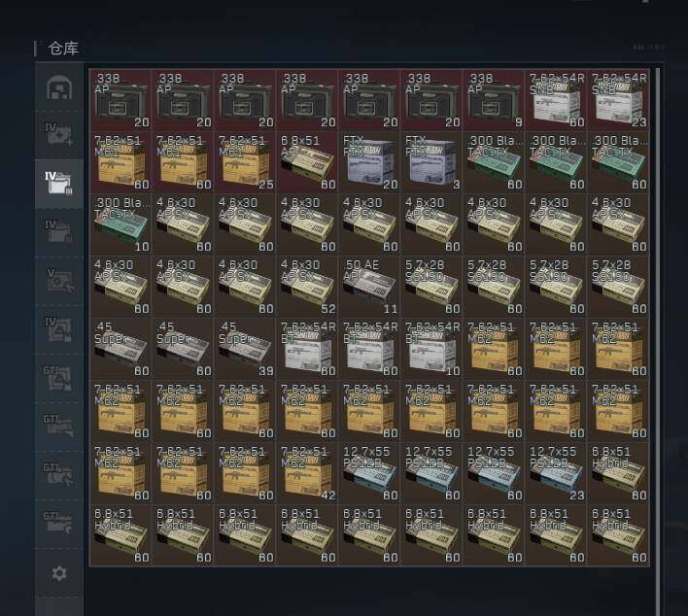Select the highlighted IV storage container tab
Screen dimensions: 688x616
tap(58, 183)
